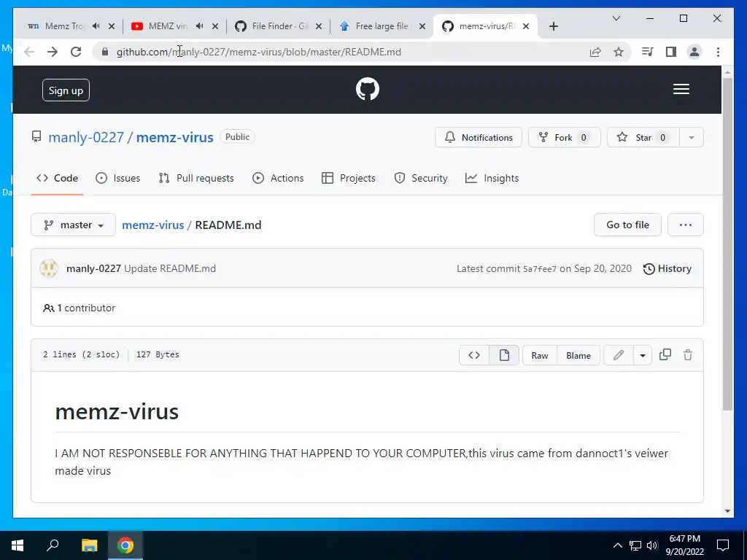Open the Update README.md commit message link
This screenshot has width=747, height=560.
[170, 268]
